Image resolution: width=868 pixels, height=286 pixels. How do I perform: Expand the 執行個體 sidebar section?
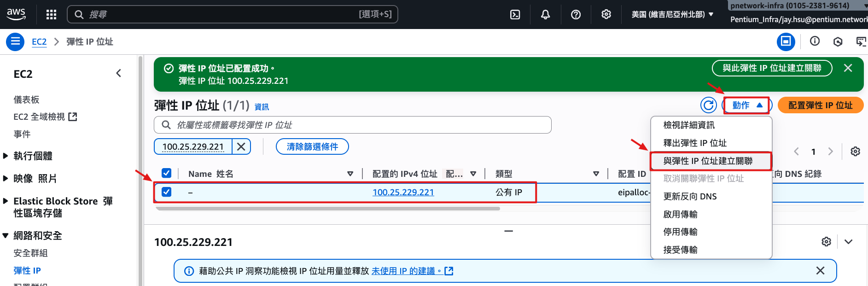(x=6, y=156)
